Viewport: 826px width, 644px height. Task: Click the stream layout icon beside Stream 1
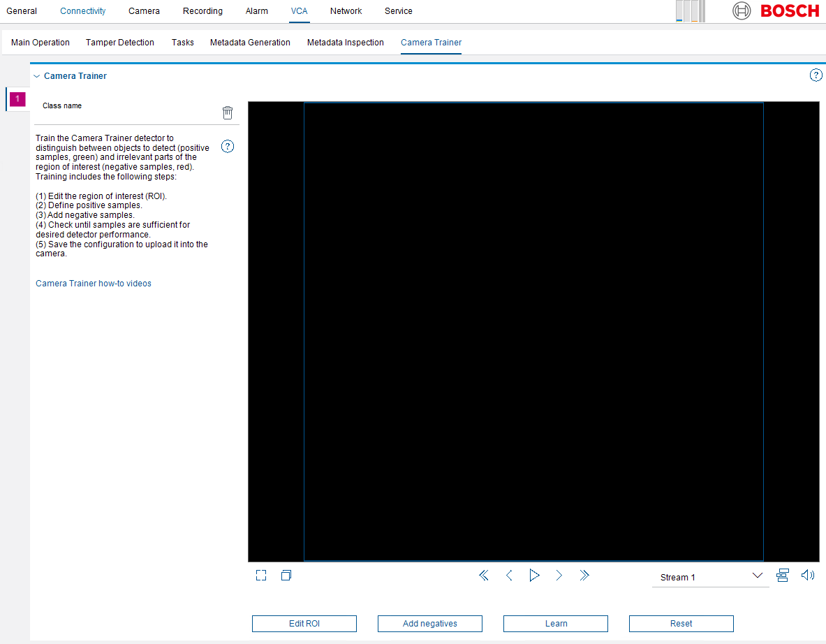[783, 576]
